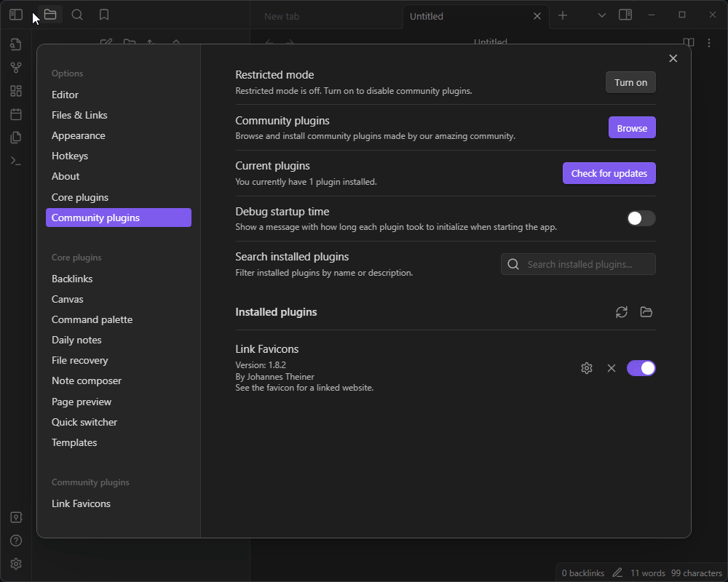The height and width of the screenshot is (582, 728).
Task: Click the Search installed plugins field
Action: 578,264
